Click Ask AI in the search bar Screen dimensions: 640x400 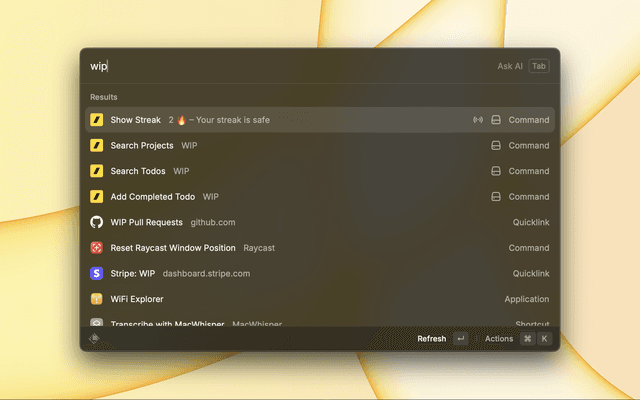pyautogui.click(x=510, y=66)
